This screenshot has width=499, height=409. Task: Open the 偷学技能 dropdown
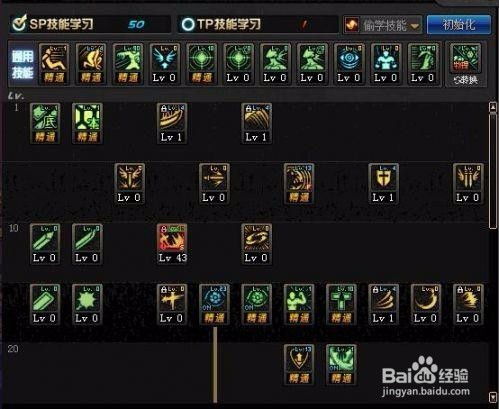[x=383, y=25]
